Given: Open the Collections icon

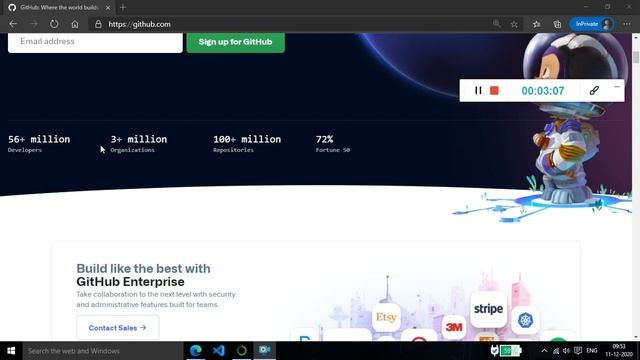Looking at the screenshot, I should 557,24.
